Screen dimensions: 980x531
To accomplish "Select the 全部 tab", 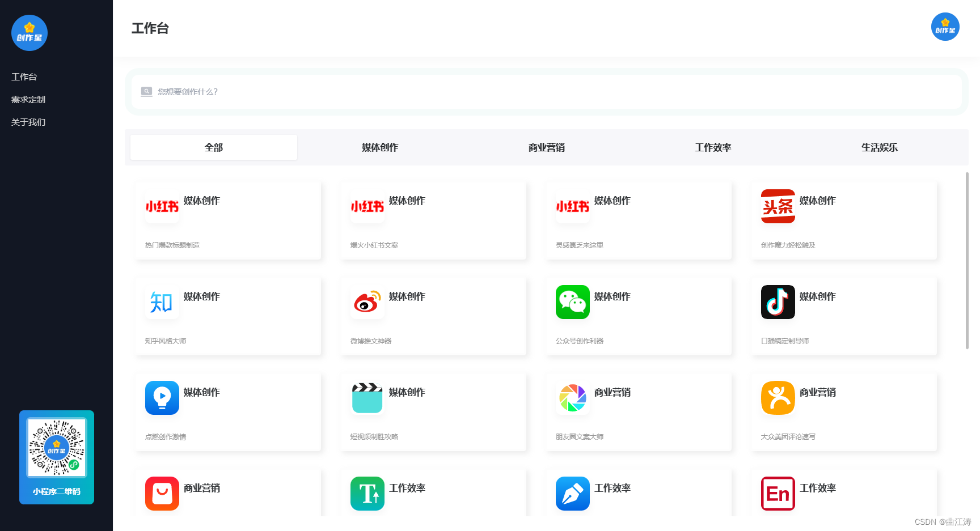I will pos(214,147).
